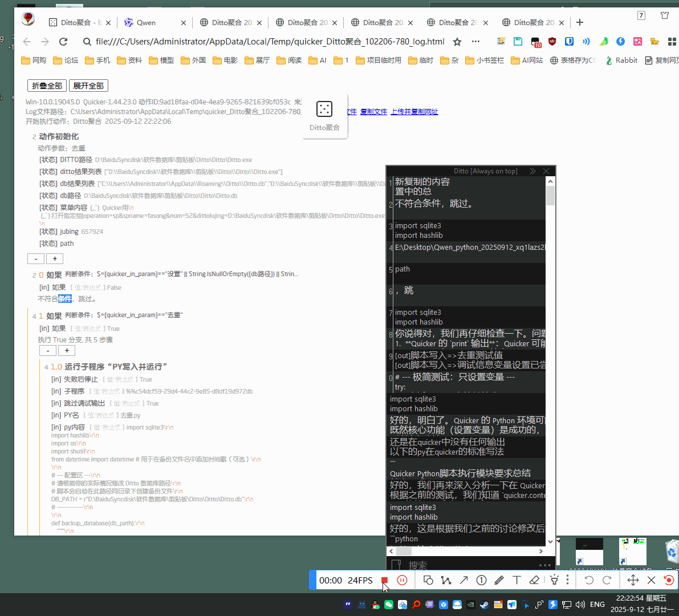Click the Ditto search field
Screen dimensions: 679x616
pyautogui.click(x=470, y=565)
